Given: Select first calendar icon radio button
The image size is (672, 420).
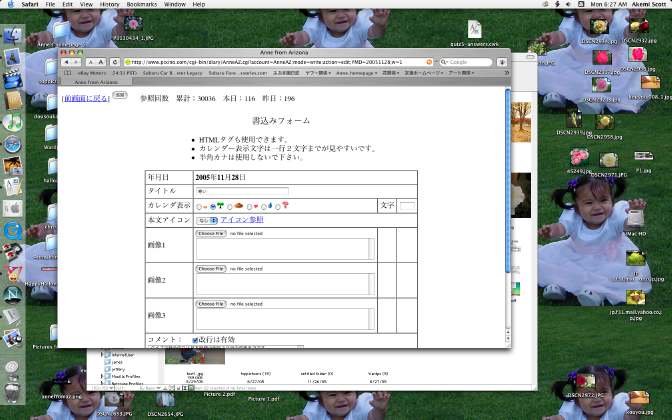Looking at the screenshot, I should pyautogui.click(x=199, y=207).
